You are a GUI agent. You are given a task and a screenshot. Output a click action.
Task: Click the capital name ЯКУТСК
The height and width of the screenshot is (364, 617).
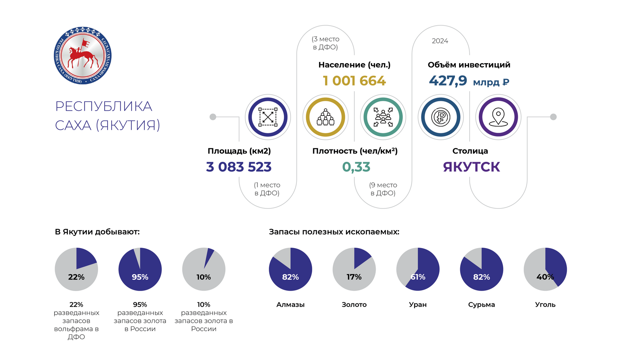tap(471, 167)
